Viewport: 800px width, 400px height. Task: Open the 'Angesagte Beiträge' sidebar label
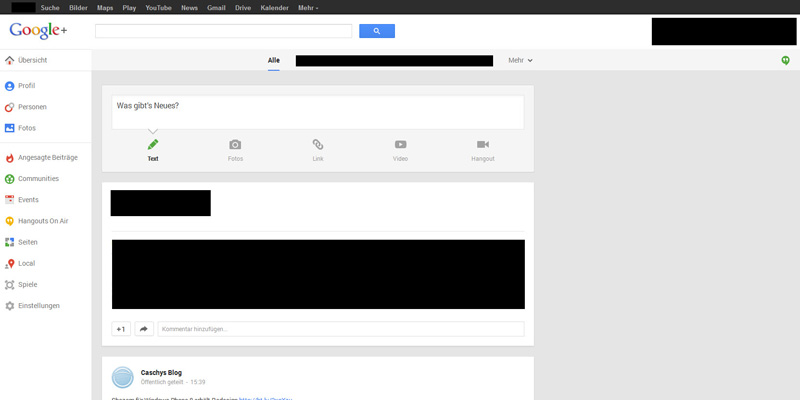click(48, 158)
